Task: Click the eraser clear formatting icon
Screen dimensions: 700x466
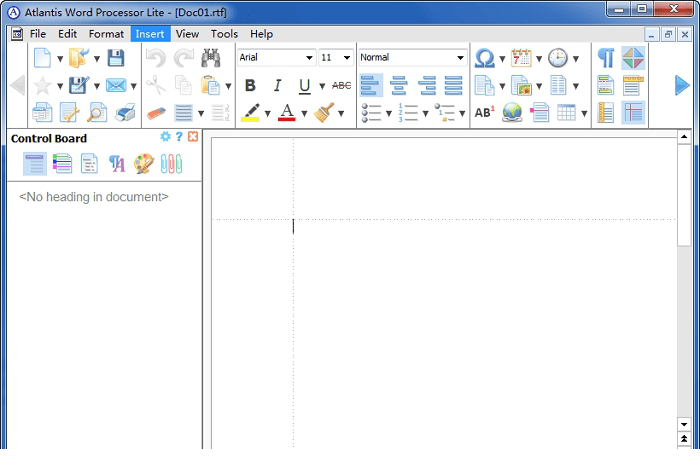Action: click(156, 113)
